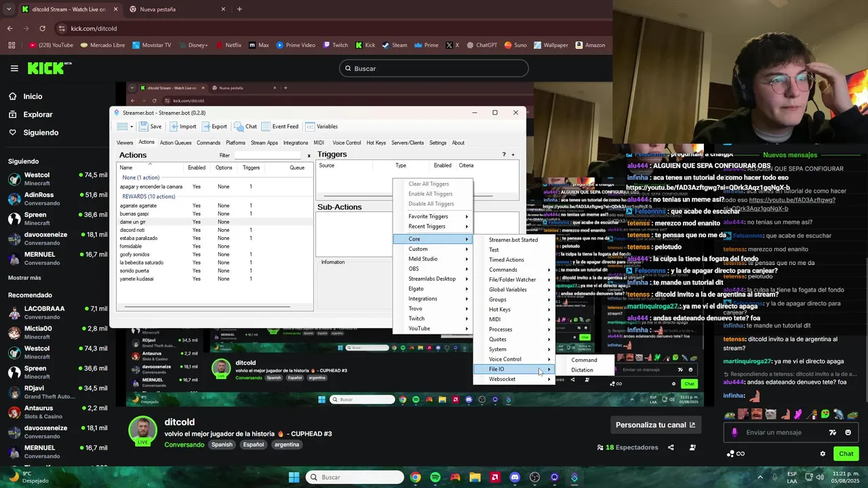
Task: Click Personaliza tu canal button
Action: [x=655, y=425]
